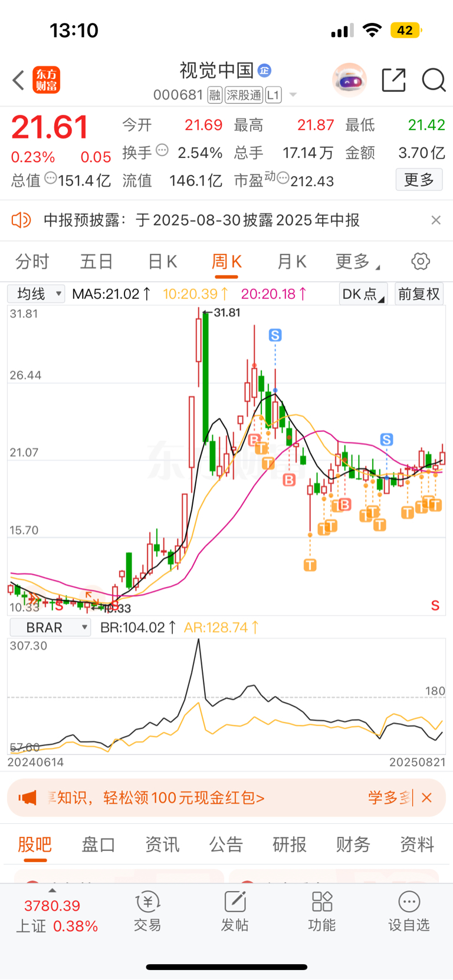Tap the info icon next to 总值
This screenshot has height=980, width=453.
[x=51, y=178]
